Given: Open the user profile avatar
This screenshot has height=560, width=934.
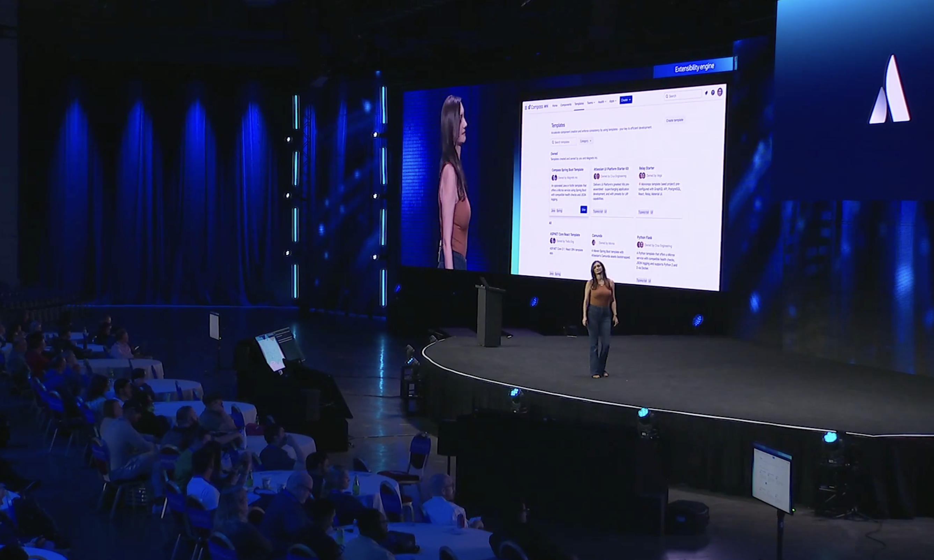Looking at the screenshot, I should click(x=720, y=92).
